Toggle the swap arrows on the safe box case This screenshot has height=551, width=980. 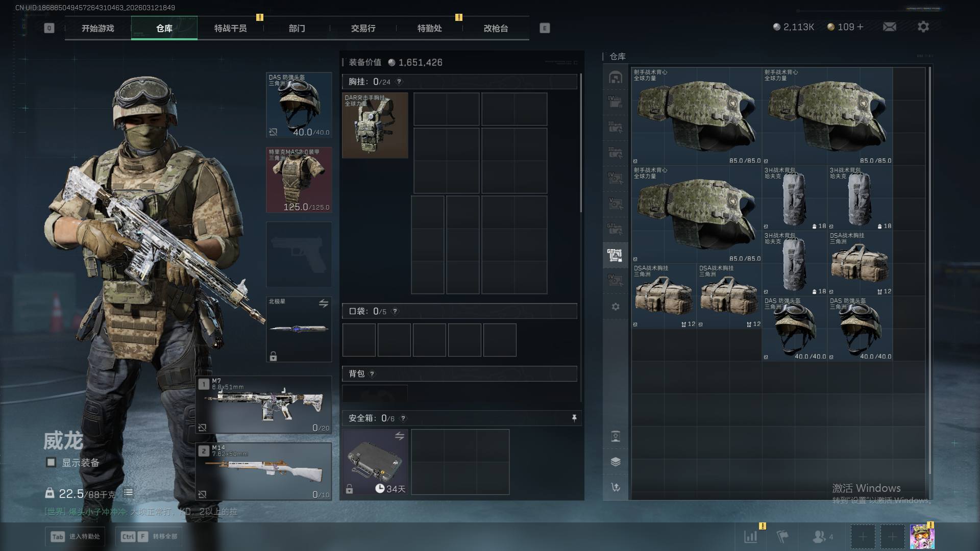click(x=399, y=436)
